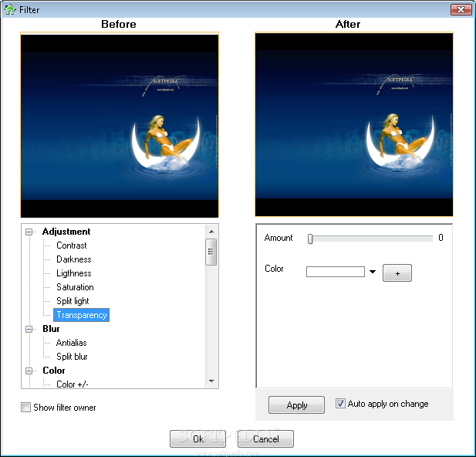The width and height of the screenshot is (476, 457).
Task: Select the Darkness filter
Action: (74, 259)
